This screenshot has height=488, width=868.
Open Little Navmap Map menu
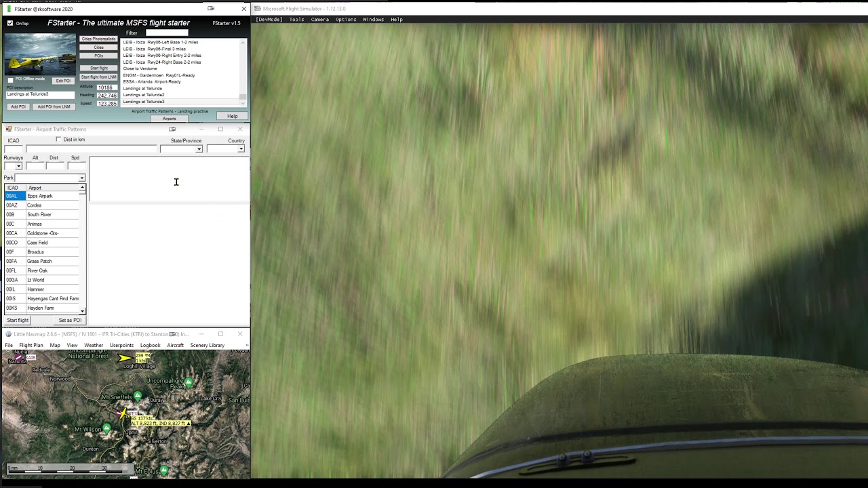pyautogui.click(x=55, y=346)
